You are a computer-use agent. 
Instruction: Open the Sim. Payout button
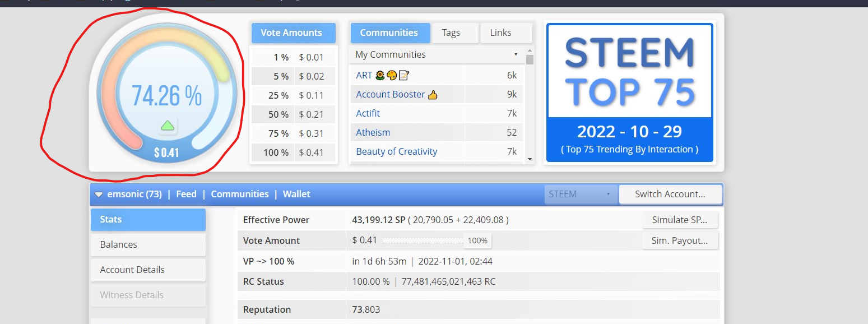click(x=680, y=240)
